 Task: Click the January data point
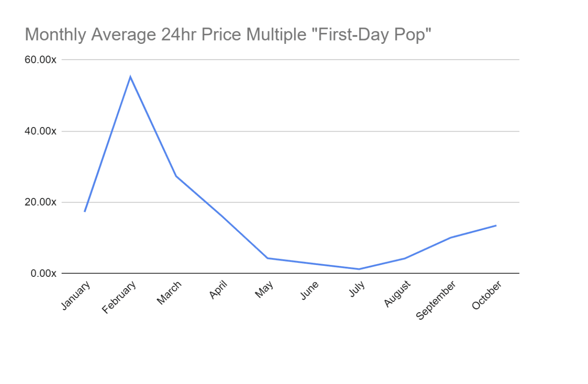pyautogui.click(x=85, y=211)
